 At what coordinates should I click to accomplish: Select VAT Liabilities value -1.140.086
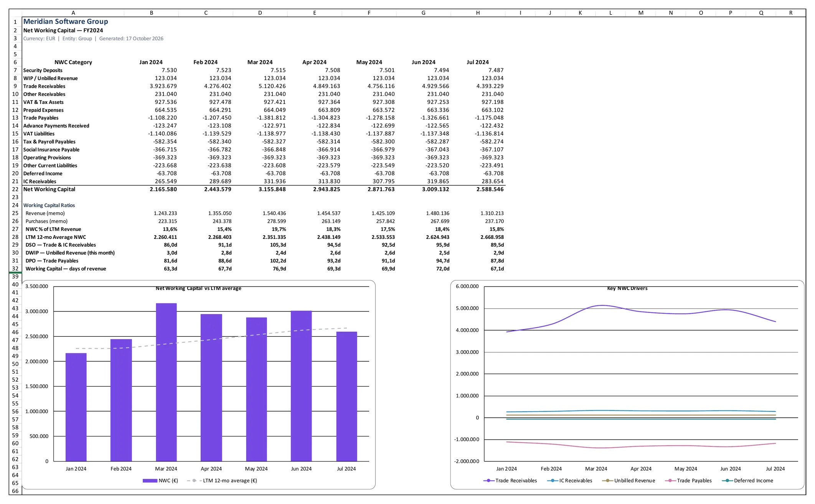pos(163,134)
